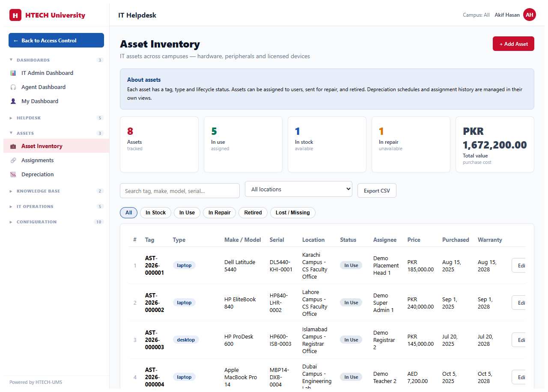Click asset tag AST-2026-000004
Image resolution: width=548 pixels, height=392 pixels.
pyautogui.click(x=155, y=377)
